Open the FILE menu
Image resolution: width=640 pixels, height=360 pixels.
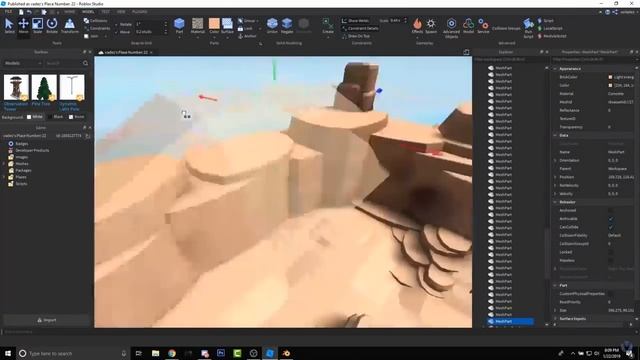tap(8, 12)
